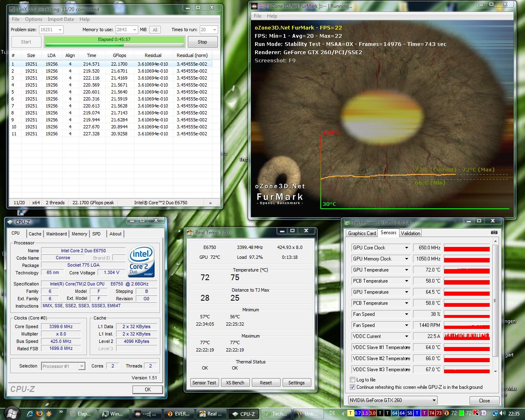Click the LinX elapsed time progress bar
Viewport: 525px width, 420px height.
(x=114, y=42)
